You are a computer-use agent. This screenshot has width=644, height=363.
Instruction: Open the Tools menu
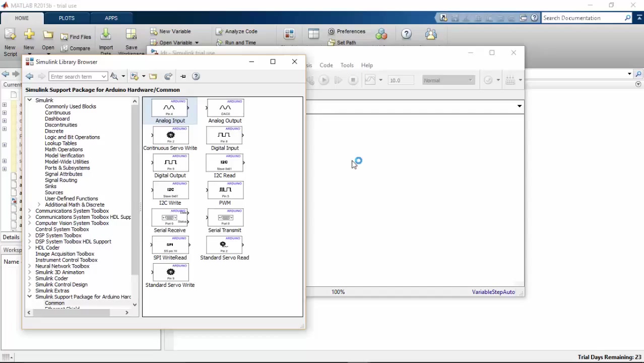click(347, 65)
